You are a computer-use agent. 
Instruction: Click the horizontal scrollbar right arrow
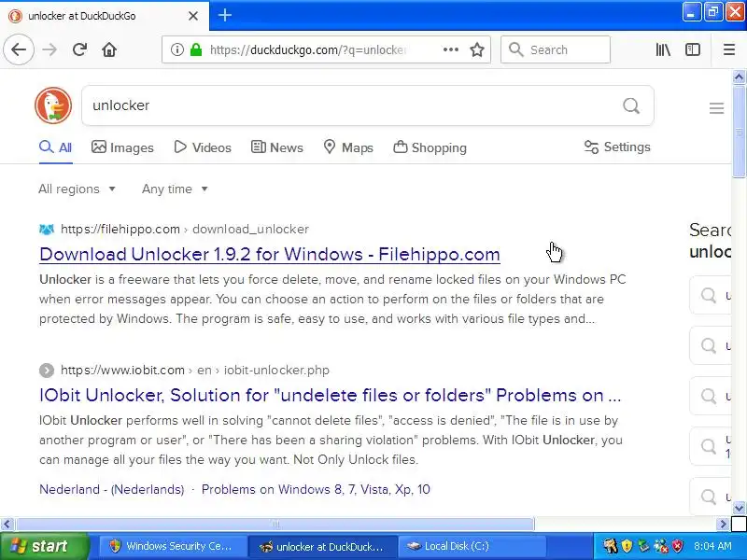[723, 525]
